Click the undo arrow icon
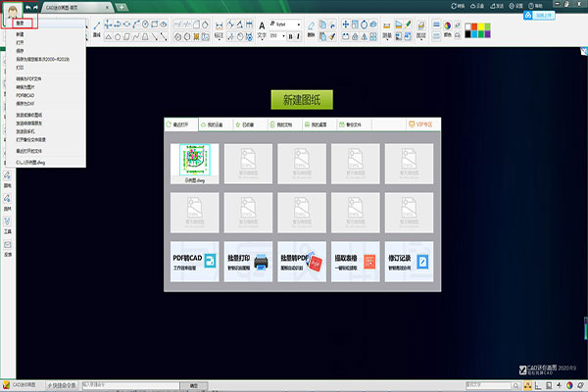The width and height of the screenshot is (588, 392). tap(27, 7)
